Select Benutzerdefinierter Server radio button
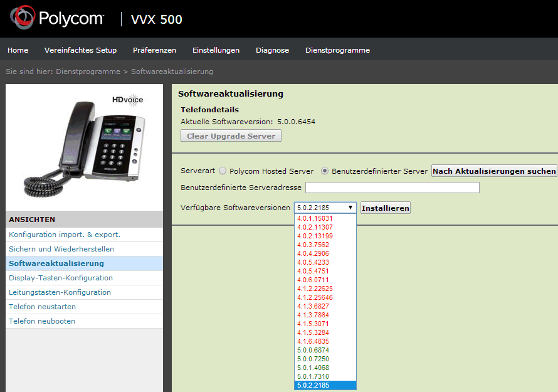The height and width of the screenshot is (392, 558). click(325, 171)
